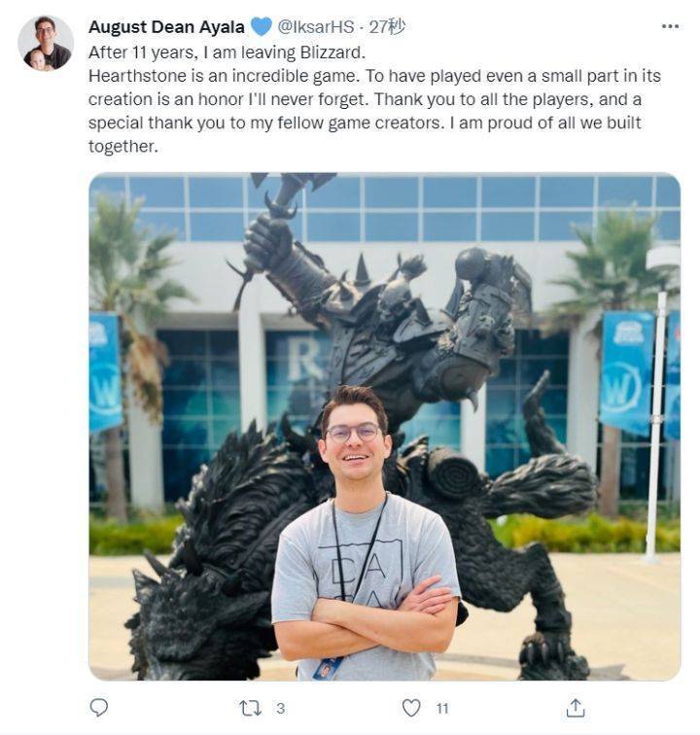This screenshot has height=735, width=700.
Task: Click the right blue W banner in photo
Action: tap(627, 372)
